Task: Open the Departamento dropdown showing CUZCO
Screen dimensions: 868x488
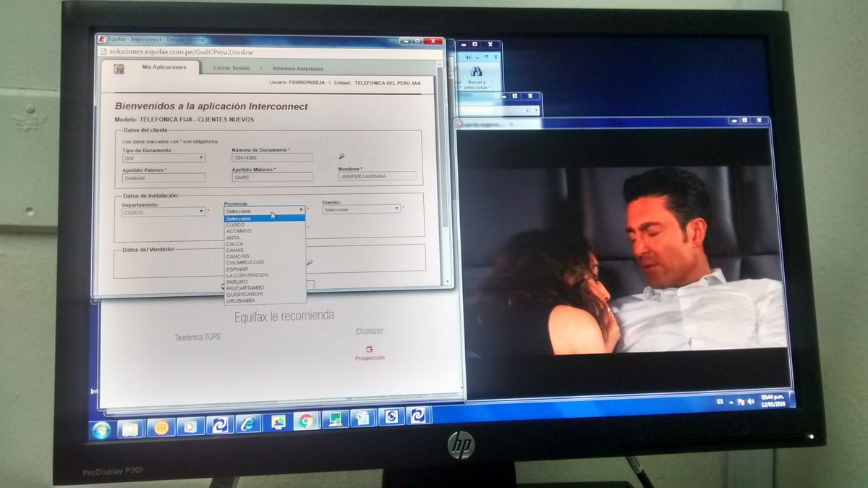Action: tap(163, 211)
